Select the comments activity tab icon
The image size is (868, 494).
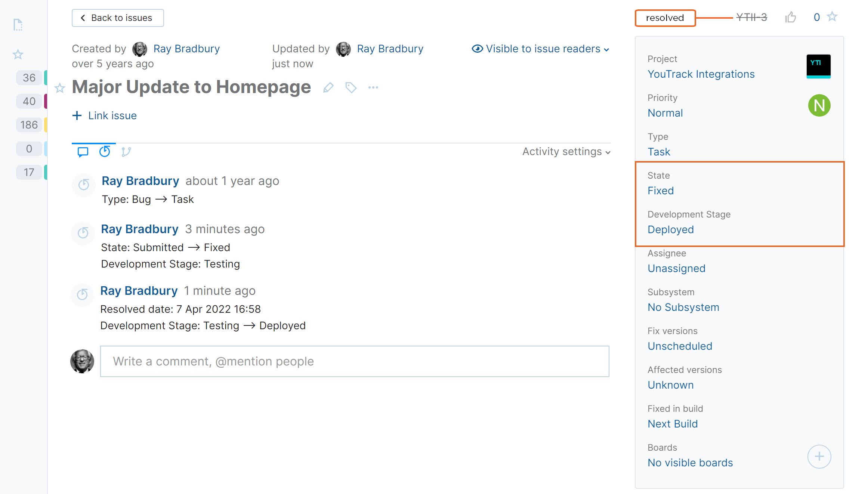pos(83,152)
